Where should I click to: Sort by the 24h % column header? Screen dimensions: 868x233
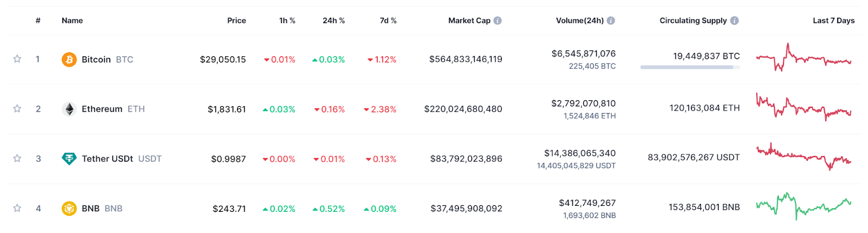334,21
